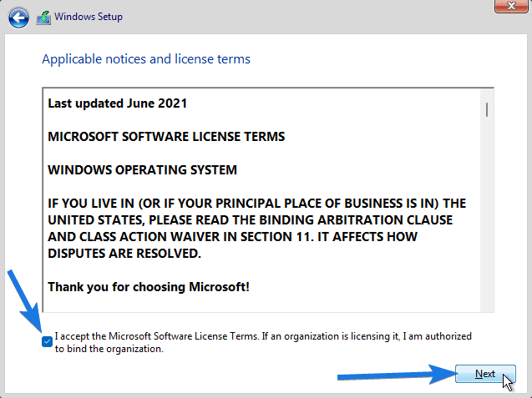The image size is (532, 398).
Task: Click the arbitration clause paragraph
Action: point(257,228)
